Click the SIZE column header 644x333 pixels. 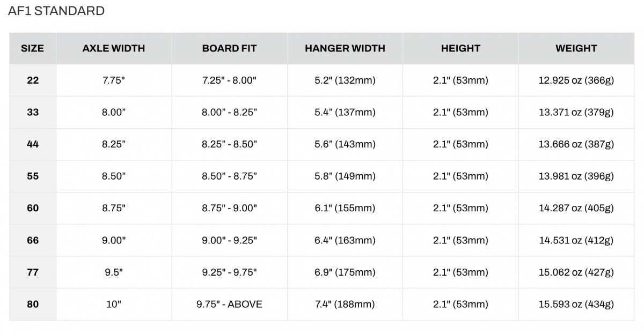click(33, 48)
